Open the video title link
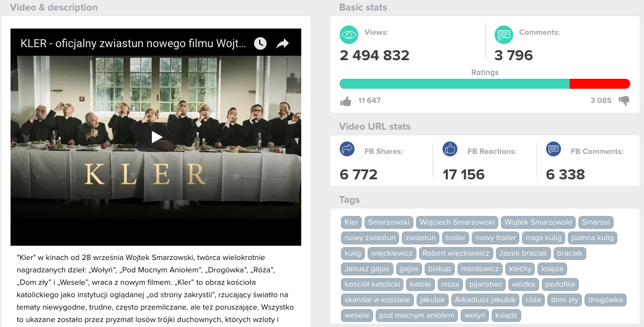644x327 pixels. tap(133, 43)
